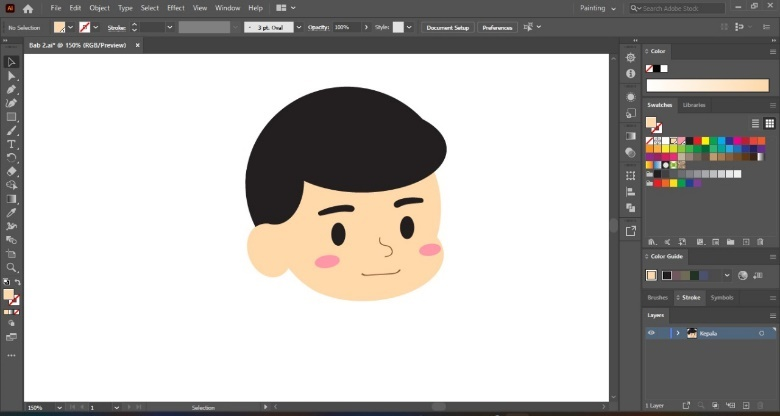Select the Paintbrush tool
This screenshot has width=780, height=416.
(x=11, y=131)
